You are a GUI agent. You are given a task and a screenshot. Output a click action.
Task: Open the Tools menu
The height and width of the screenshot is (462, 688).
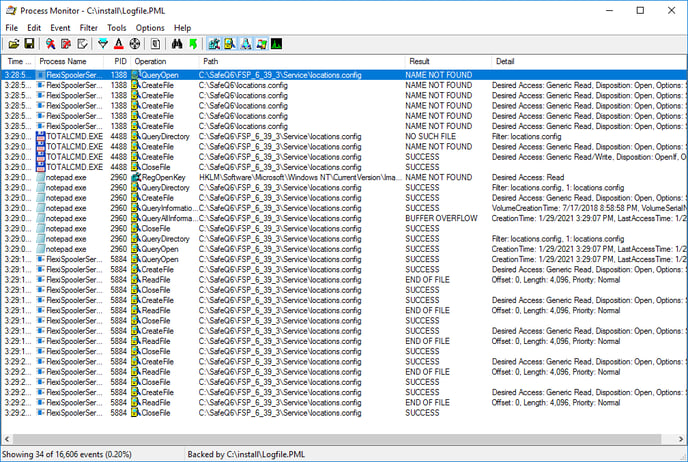pos(117,28)
